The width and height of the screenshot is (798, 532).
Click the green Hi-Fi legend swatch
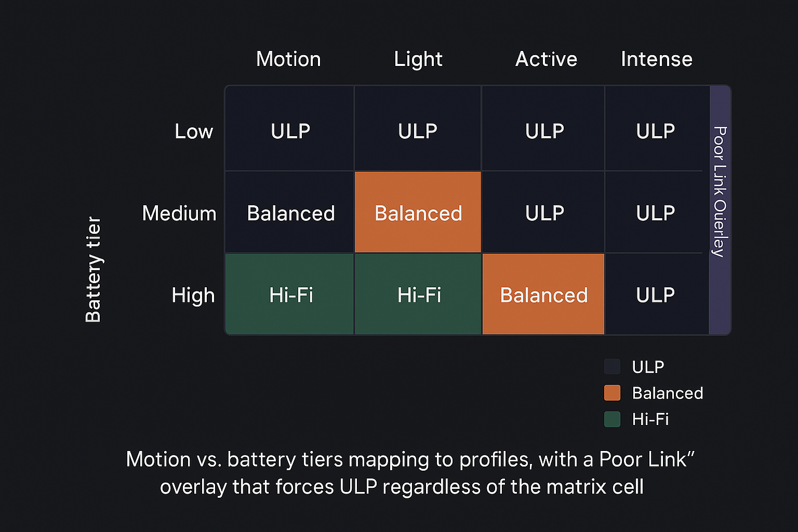(x=612, y=419)
